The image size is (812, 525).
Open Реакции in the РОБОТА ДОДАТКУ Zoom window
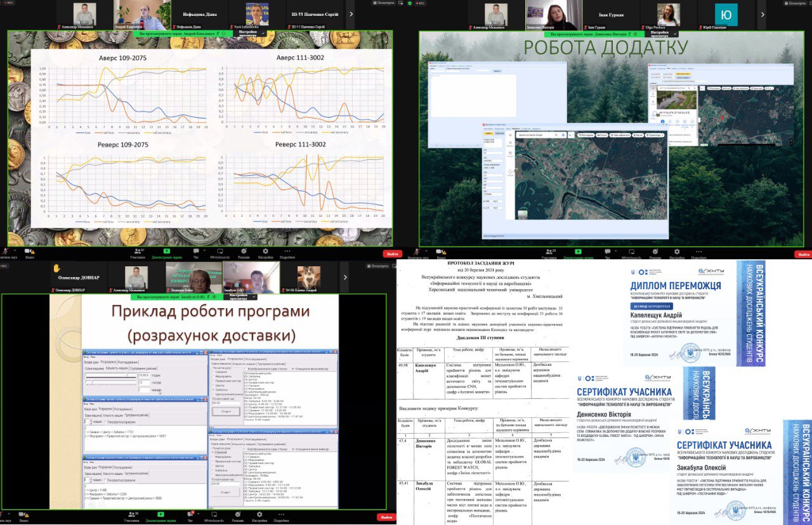pyautogui.click(x=655, y=254)
